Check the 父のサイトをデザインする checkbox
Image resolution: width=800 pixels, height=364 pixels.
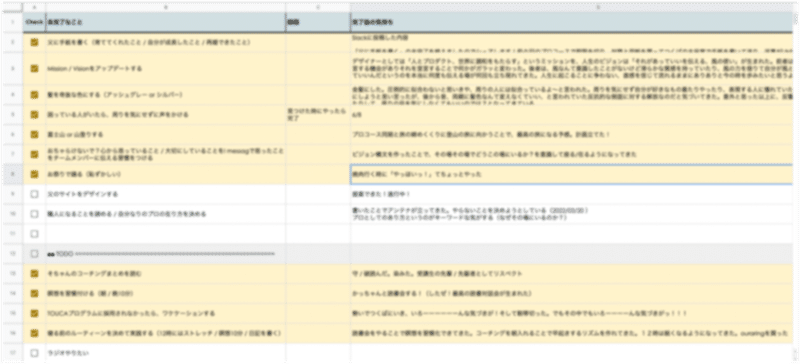[x=34, y=194]
